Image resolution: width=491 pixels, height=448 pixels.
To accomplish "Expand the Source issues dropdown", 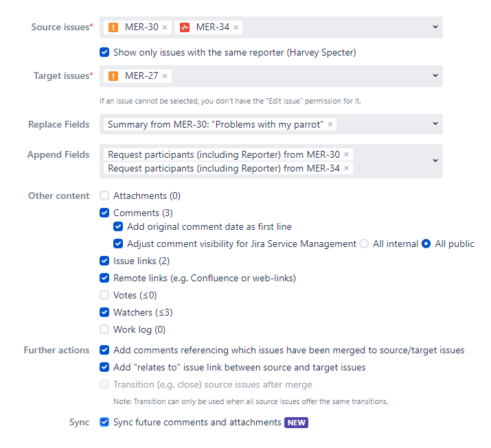I will click(x=435, y=27).
